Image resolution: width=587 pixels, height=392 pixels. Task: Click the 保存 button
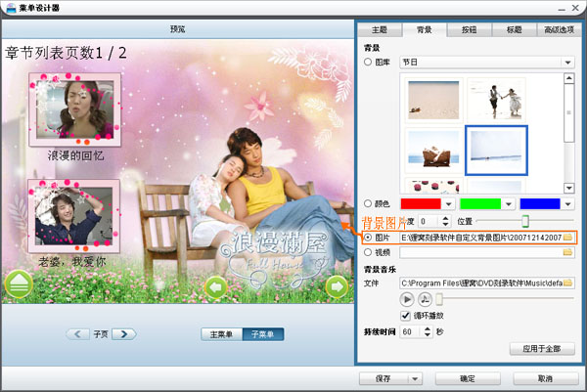click(x=384, y=378)
